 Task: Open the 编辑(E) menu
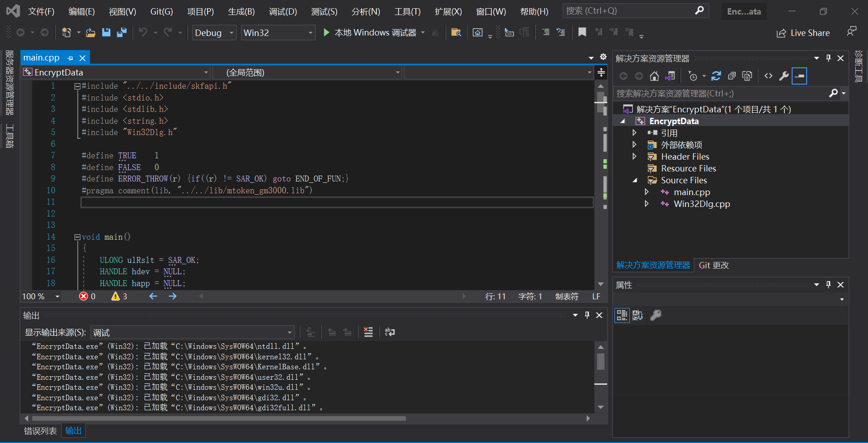81,11
